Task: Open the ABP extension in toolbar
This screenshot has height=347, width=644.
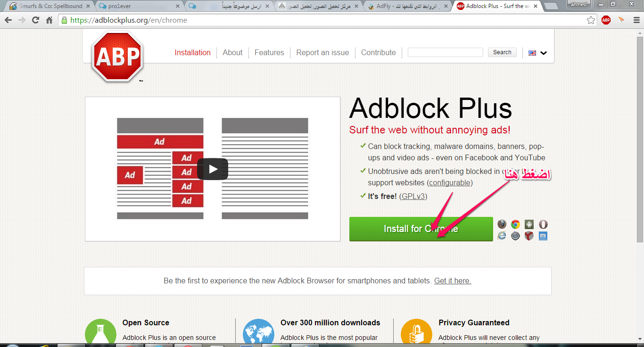Action: [606, 20]
